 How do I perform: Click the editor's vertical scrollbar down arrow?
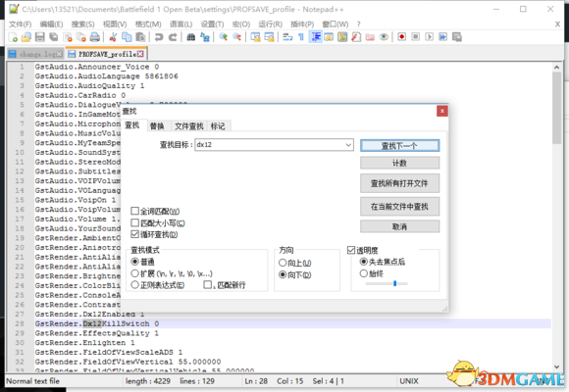pyautogui.click(x=556, y=367)
